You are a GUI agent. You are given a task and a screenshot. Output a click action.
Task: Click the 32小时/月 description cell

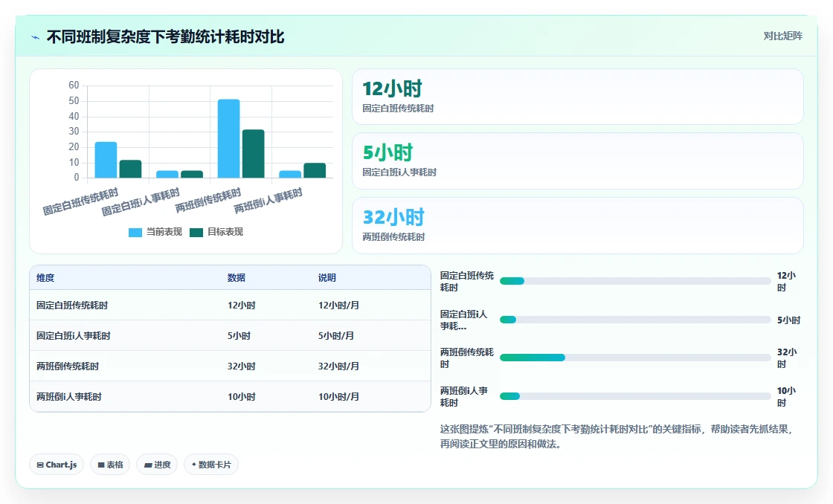[338, 366]
